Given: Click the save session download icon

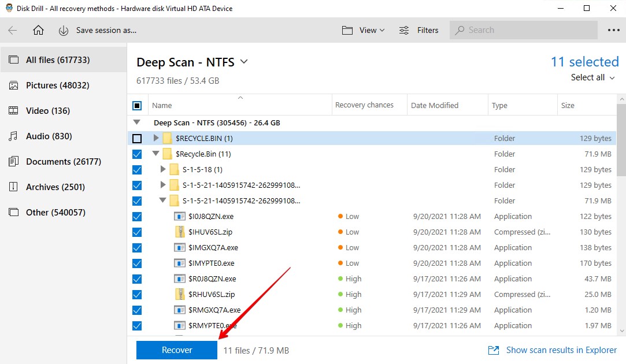Looking at the screenshot, I should (x=64, y=30).
